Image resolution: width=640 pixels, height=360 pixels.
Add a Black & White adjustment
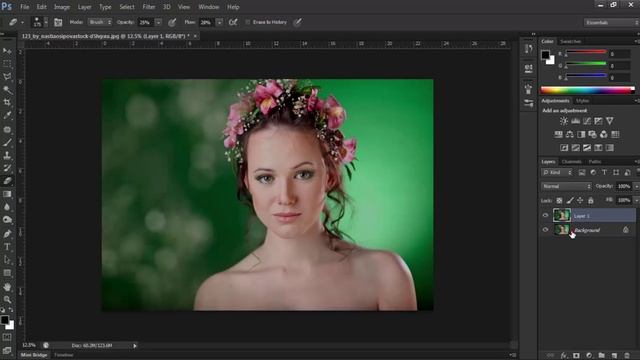pyautogui.click(x=581, y=134)
